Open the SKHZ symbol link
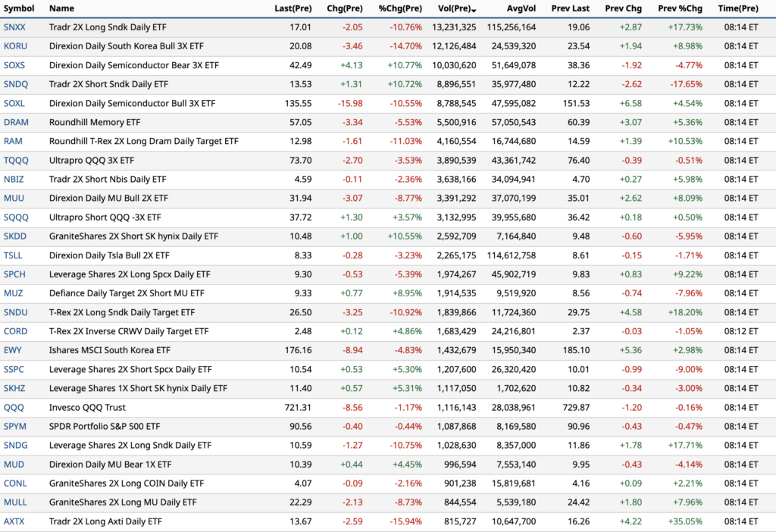 (14, 388)
